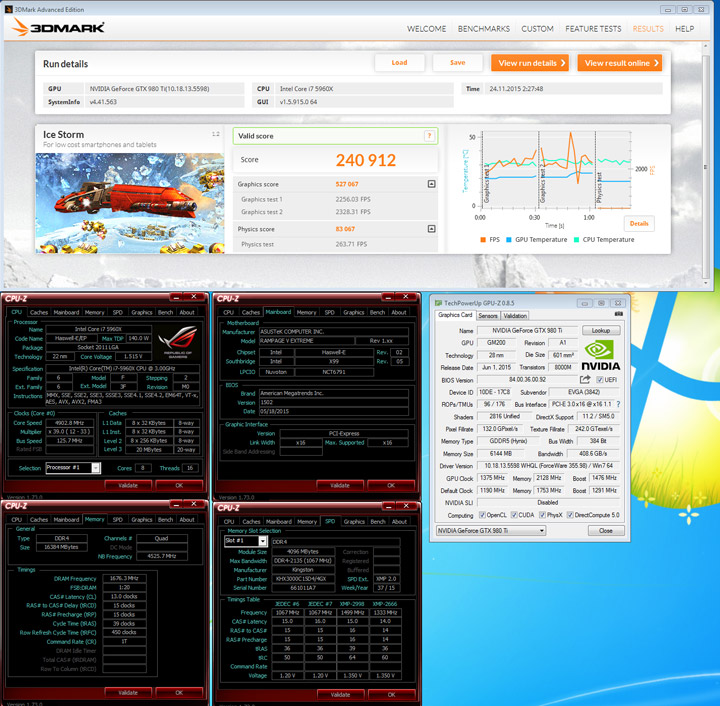Click the 3DMark logo in the header
Image resolution: width=720 pixels, height=706 pixels.
pyautogui.click(x=58, y=27)
